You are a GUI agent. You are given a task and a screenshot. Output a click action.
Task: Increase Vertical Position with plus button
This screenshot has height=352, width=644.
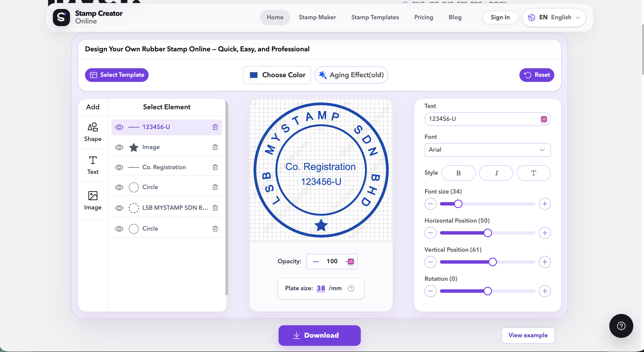[x=545, y=262]
